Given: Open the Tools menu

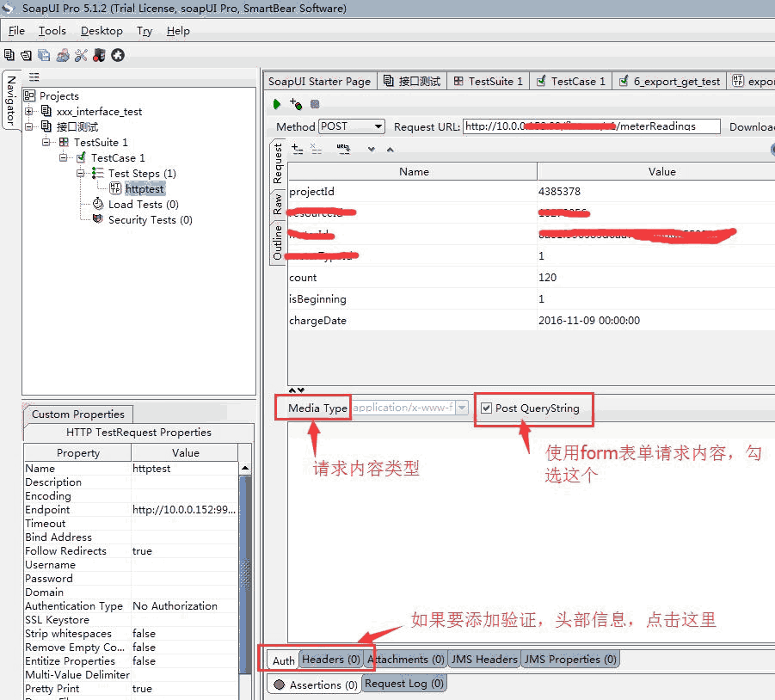Looking at the screenshot, I should pyautogui.click(x=52, y=31).
